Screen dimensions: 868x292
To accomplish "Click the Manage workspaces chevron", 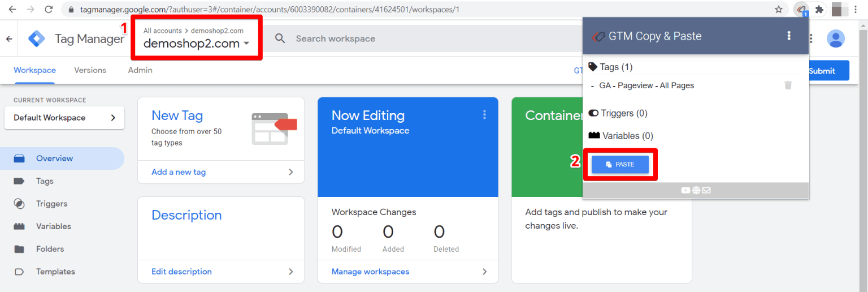I will coord(484,272).
